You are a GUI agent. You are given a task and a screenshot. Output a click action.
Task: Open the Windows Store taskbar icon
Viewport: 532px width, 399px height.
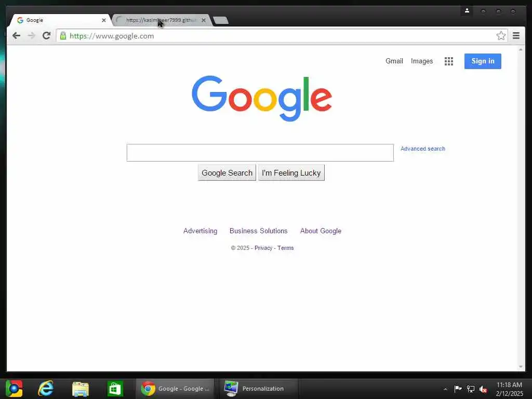(x=115, y=389)
